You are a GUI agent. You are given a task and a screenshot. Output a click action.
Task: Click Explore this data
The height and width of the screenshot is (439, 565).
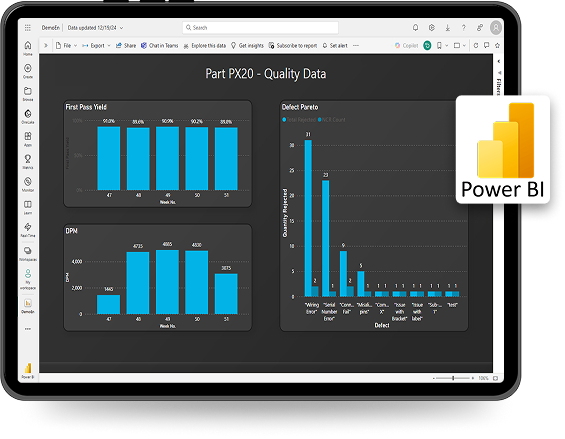click(204, 45)
